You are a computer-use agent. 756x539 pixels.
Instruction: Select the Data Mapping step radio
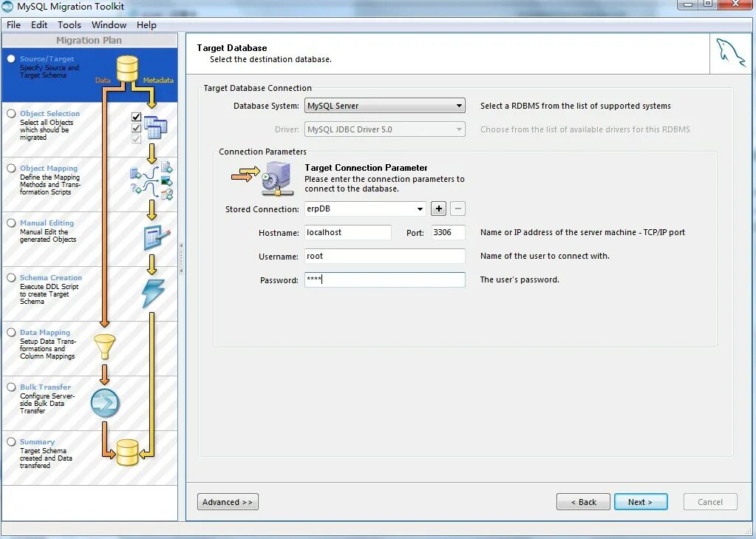click(11, 332)
